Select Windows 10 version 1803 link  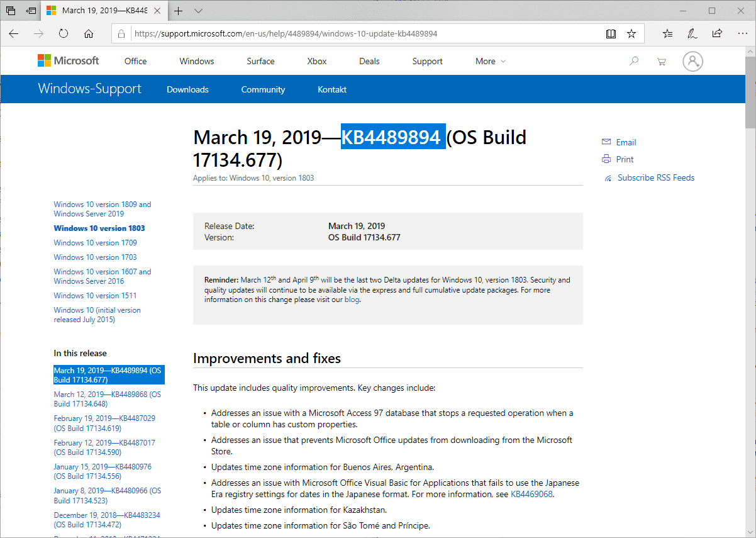click(99, 228)
